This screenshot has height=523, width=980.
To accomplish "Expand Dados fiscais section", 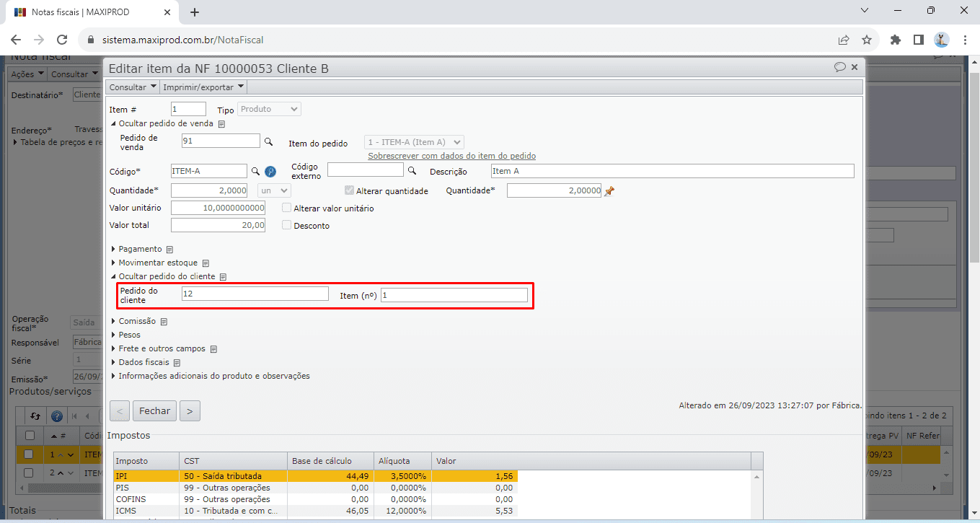I will 140,362.
